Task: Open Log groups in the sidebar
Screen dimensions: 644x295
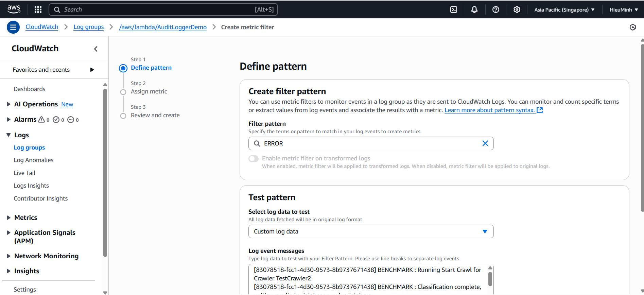Action: (x=29, y=147)
